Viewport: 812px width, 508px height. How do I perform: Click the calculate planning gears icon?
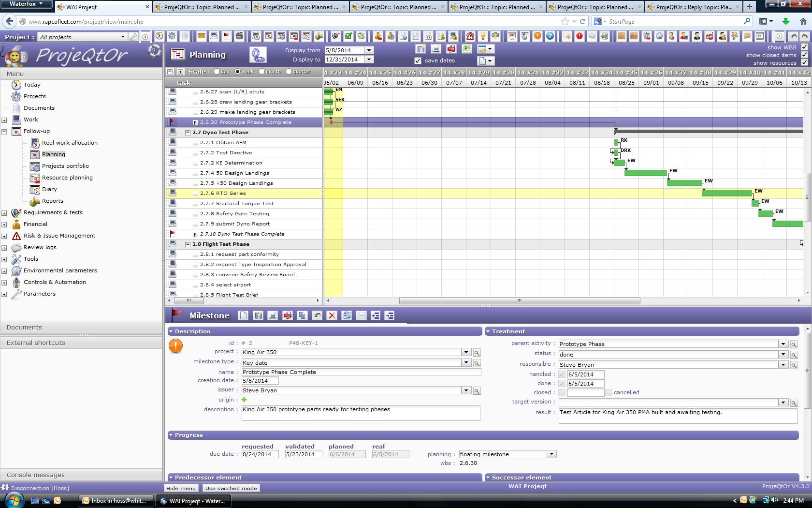click(258, 55)
